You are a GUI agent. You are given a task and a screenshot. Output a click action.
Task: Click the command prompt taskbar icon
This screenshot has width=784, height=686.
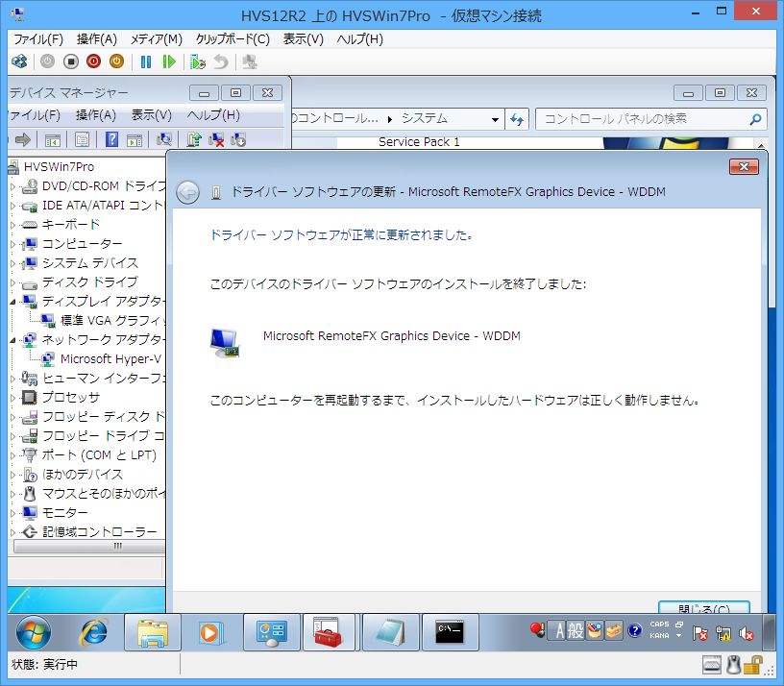click(450, 632)
